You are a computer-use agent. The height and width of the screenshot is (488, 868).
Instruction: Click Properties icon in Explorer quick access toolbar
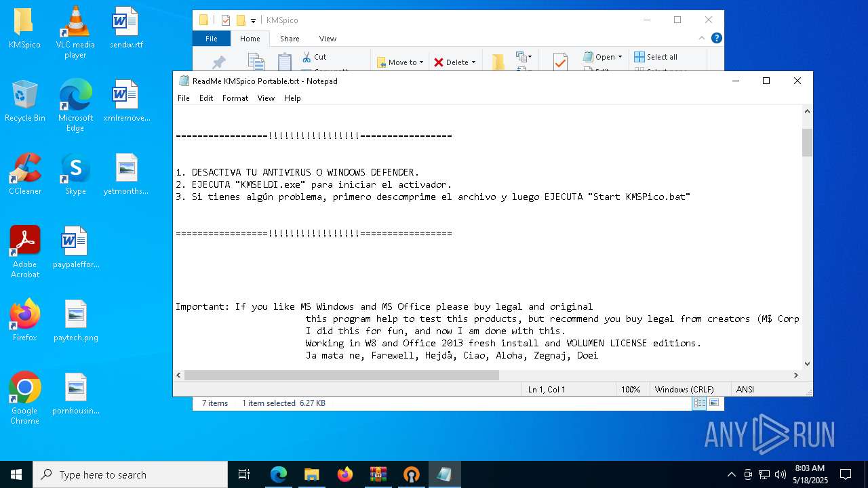pyautogui.click(x=226, y=20)
